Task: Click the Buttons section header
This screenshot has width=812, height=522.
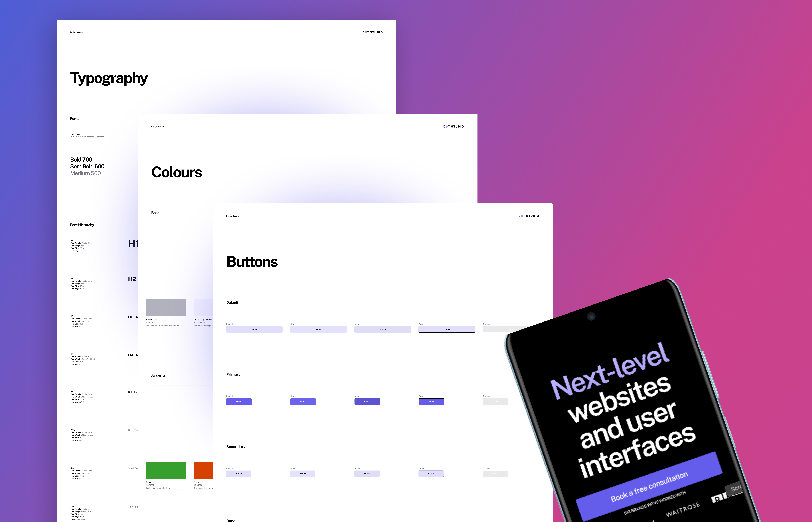Action: (x=251, y=261)
